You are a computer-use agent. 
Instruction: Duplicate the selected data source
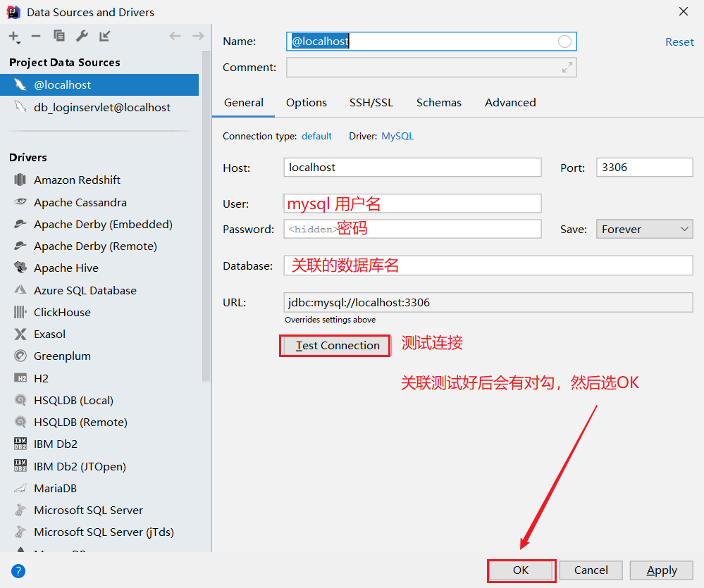pyautogui.click(x=58, y=36)
